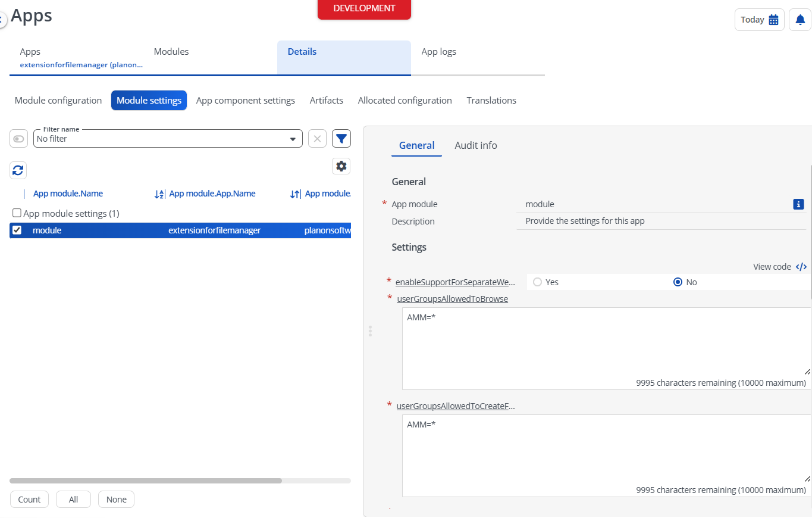Click the None button

click(x=117, y=500)
